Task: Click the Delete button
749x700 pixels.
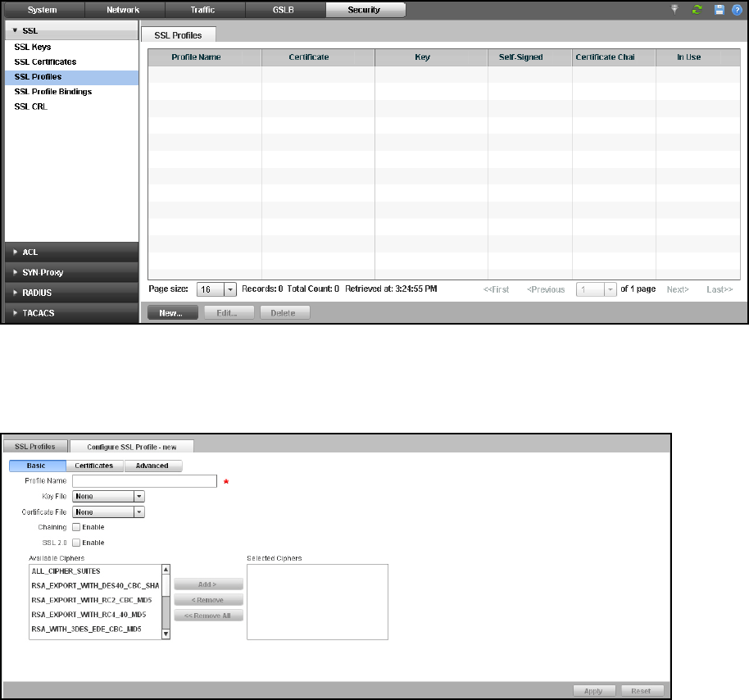Action: pyautogui.click(x=284, y=313)
